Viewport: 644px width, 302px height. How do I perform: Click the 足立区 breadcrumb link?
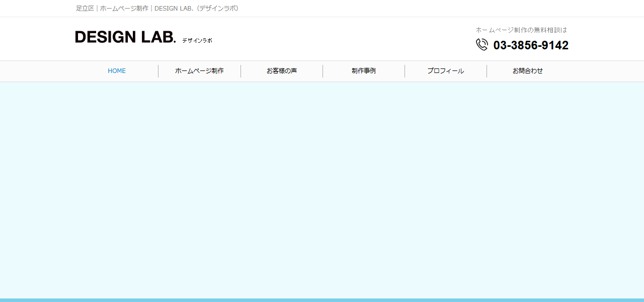point(85,8)
